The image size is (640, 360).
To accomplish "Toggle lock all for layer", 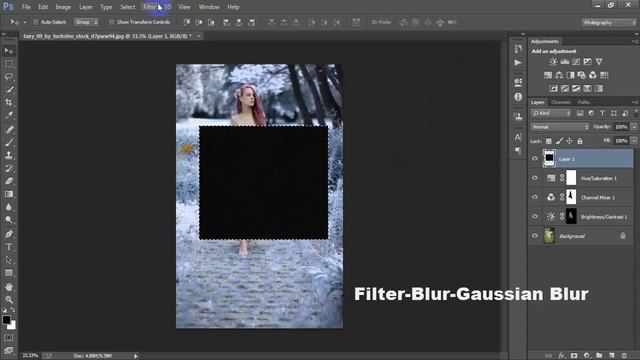I will (580, 141).
